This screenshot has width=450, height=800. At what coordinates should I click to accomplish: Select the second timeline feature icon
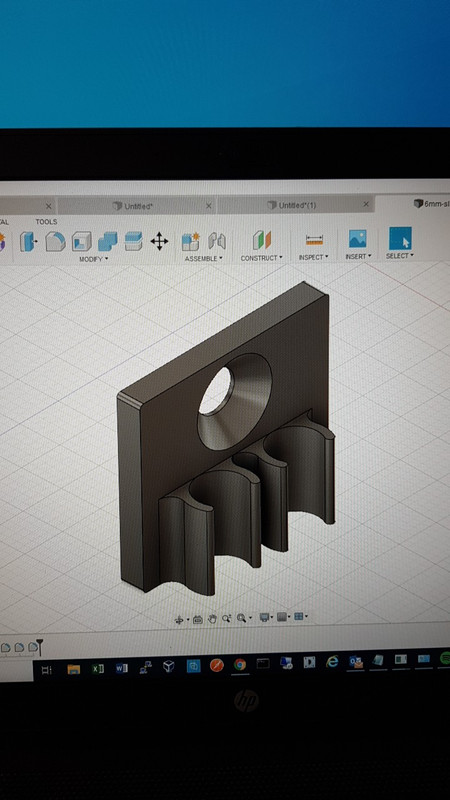[x=19, y=647]
